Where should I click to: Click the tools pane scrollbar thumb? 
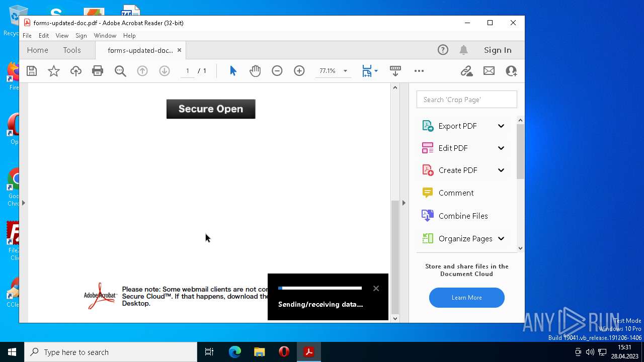pyautogui.click(x=520, y=151)
